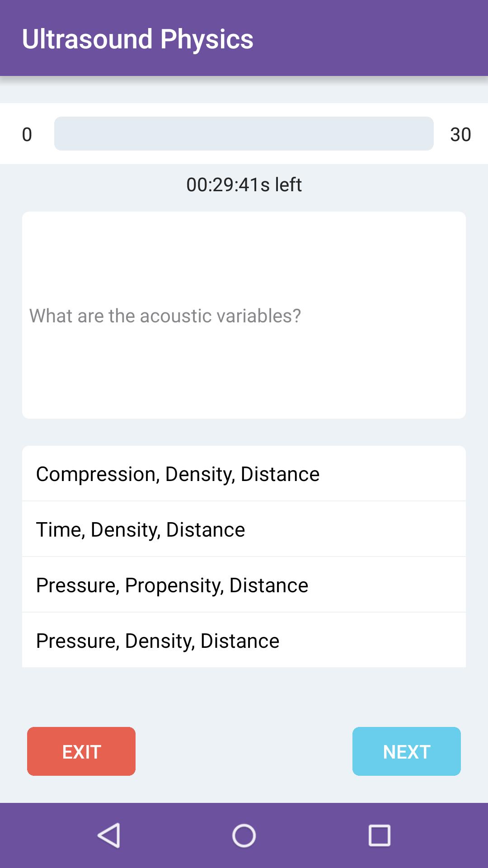Tap the word Propensity in third answer
Screen dimensions: 488x868
(x=174, y=585)
